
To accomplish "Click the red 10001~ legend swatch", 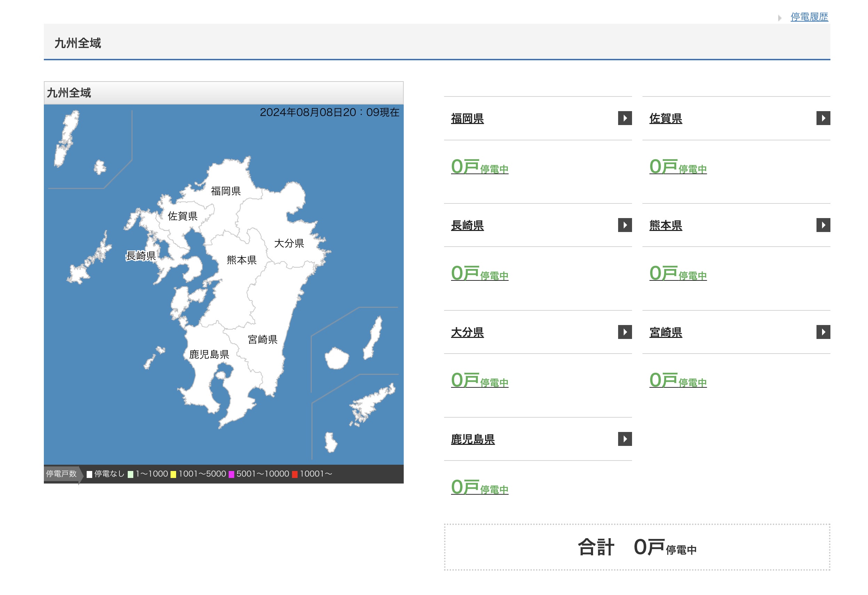I will pos(295,474).
